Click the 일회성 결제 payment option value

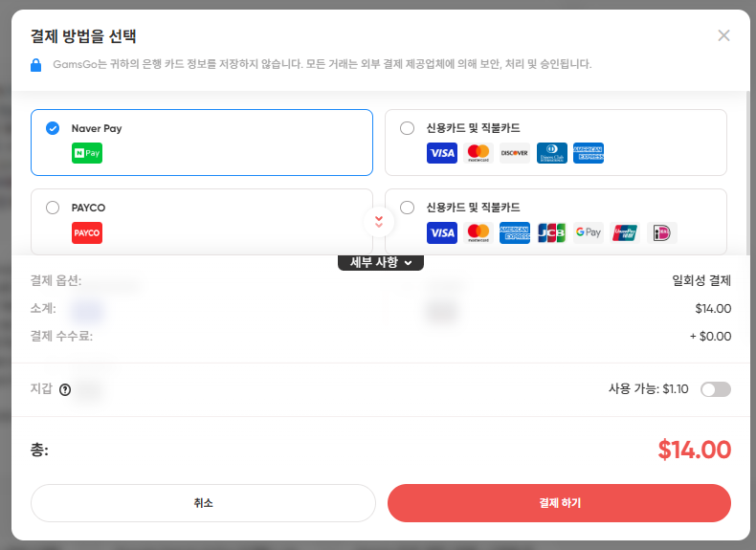click(701, 280)
